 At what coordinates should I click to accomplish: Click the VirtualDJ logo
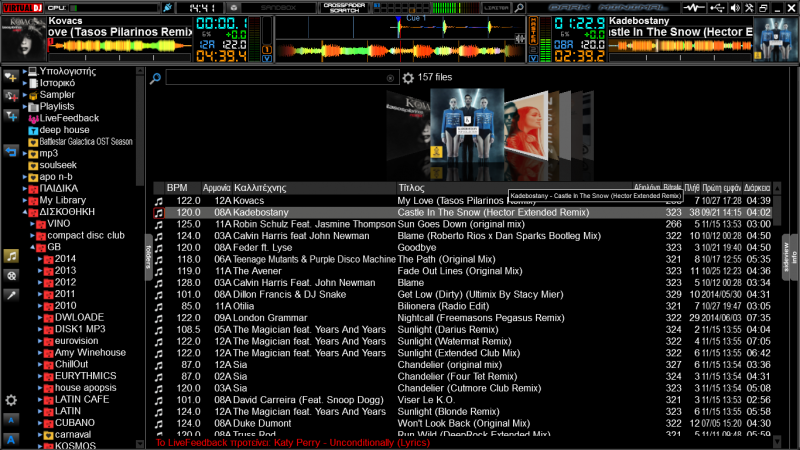(22, 8)
